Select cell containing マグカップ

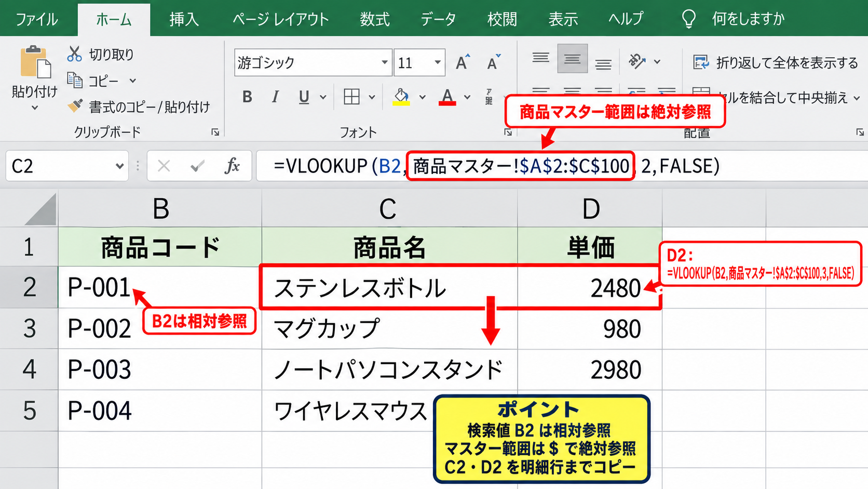(x=389, y=329)
